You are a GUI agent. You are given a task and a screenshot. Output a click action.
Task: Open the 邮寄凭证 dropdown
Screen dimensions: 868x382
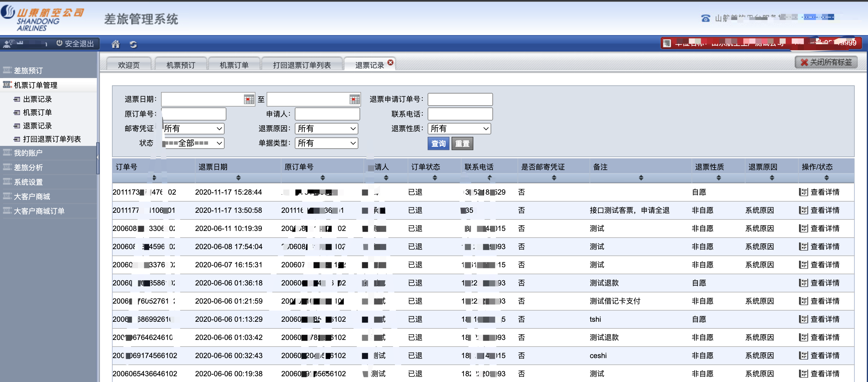tap(193, 129)
